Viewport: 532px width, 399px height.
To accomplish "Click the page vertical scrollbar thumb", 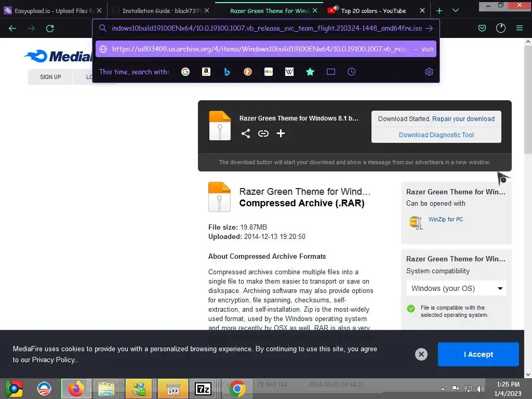I will pos(528,100).
